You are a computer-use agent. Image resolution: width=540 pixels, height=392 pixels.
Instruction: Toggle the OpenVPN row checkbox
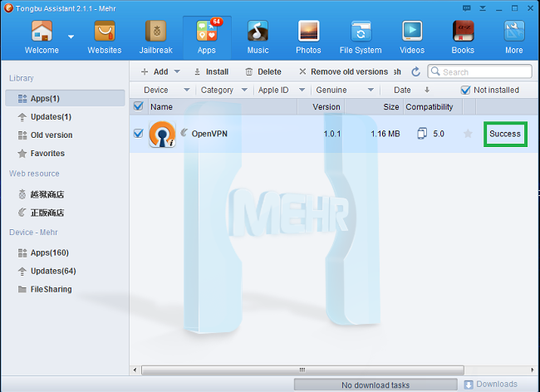[x=139, y=134]
